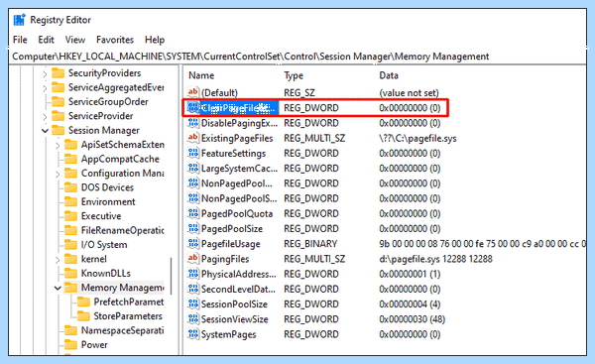Click the SessionPoolSize DWORD icon
This screenshot has height=364, width=595.
point(192,304)
